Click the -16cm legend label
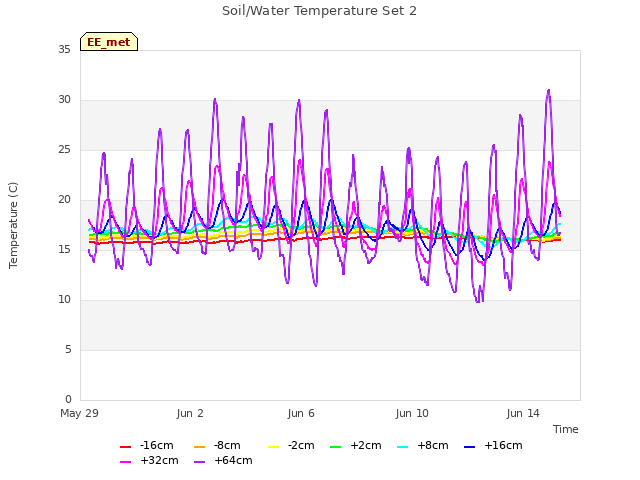This screenshot has height=480, width=640. (157, 445)
